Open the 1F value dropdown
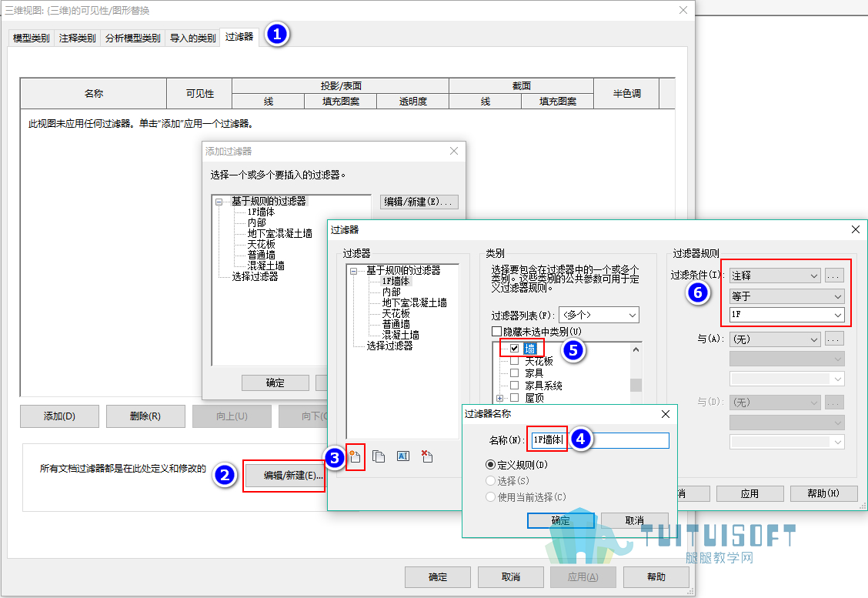 [786, 315]
